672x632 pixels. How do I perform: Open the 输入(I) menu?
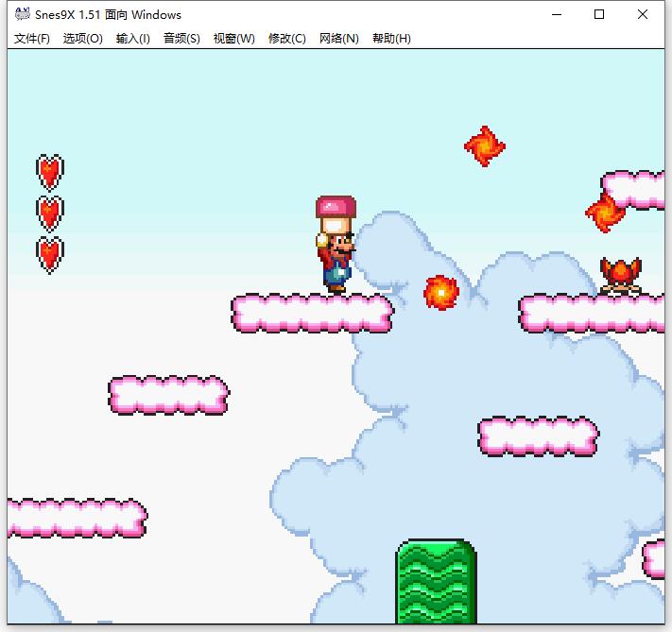tap(133, 39)
